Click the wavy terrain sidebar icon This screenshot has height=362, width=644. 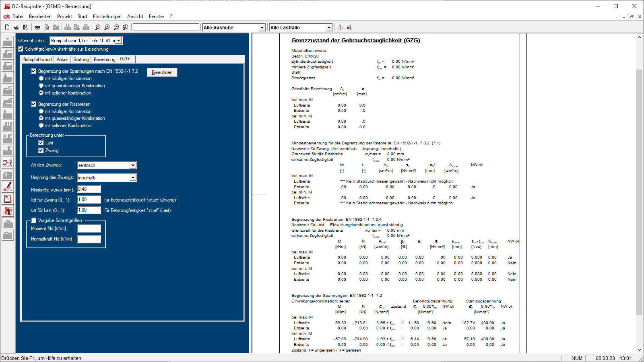pos(8,235)
